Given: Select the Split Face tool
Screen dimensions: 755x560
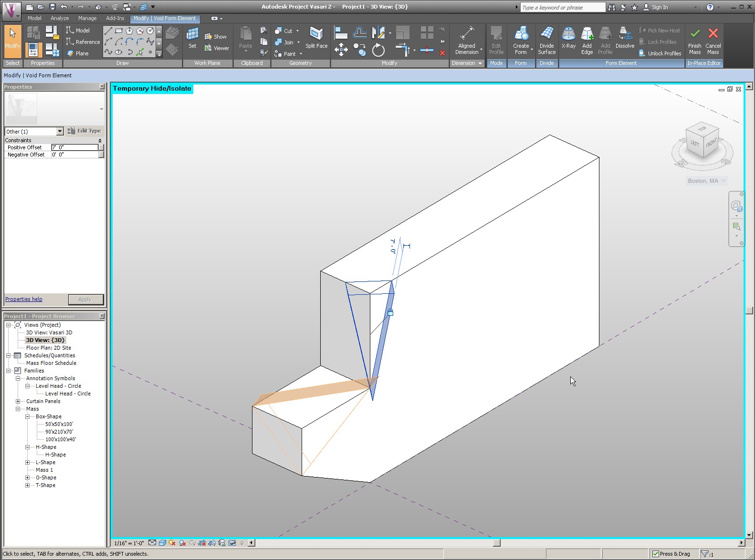Looking at the screenshot, I should (x=316, y=38).
